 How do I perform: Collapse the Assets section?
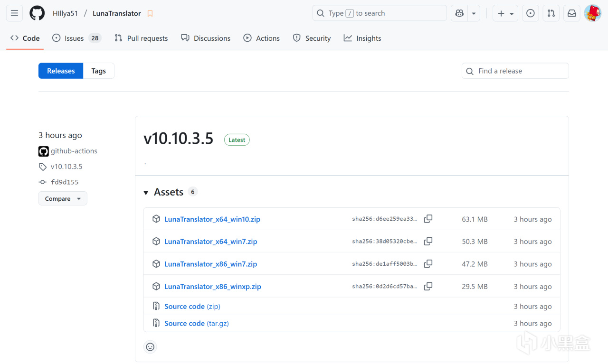[x=146, y=192]
